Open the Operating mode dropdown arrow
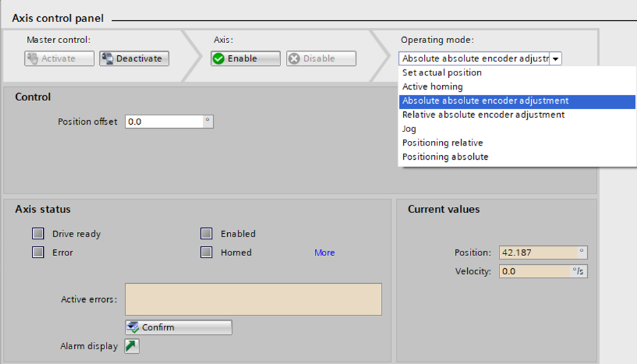The height and width of the screenshot is (364, 637). (x=555, y=59)
